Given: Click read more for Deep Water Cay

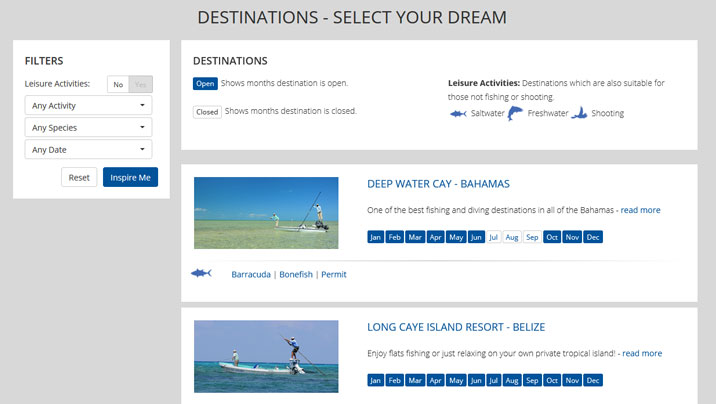Looking at the screenshot, I should coord(640,210).
